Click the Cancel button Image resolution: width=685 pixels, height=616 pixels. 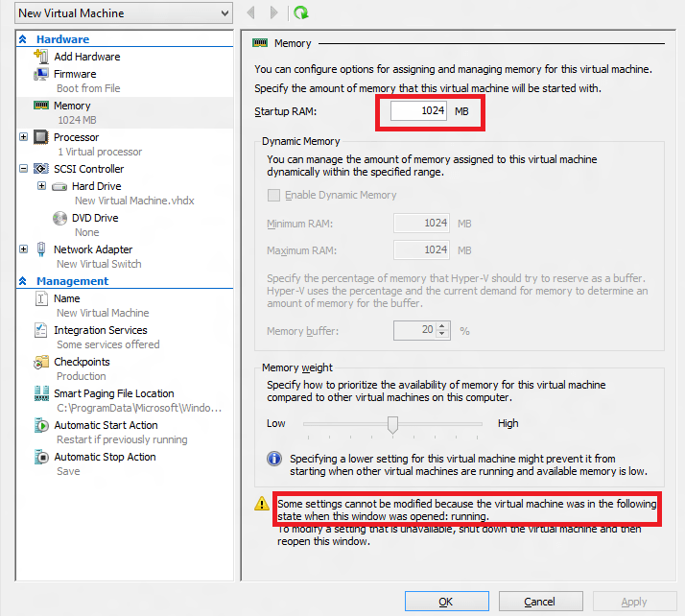coord(539,602)
